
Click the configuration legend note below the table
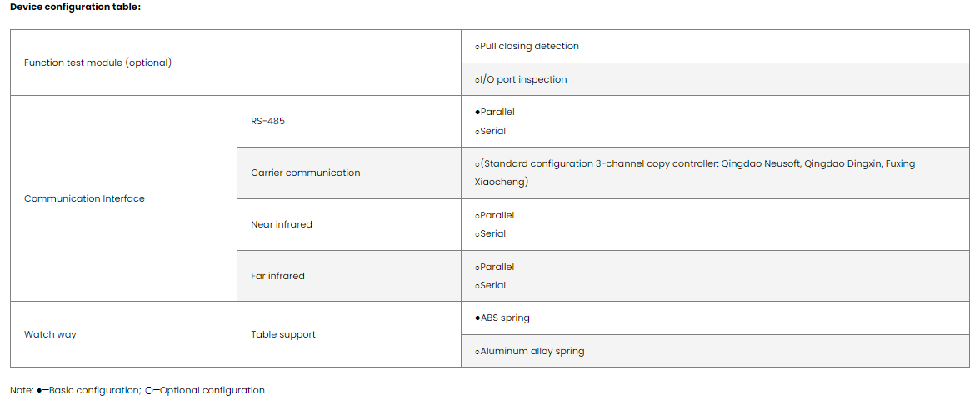[x=137, y=390]
